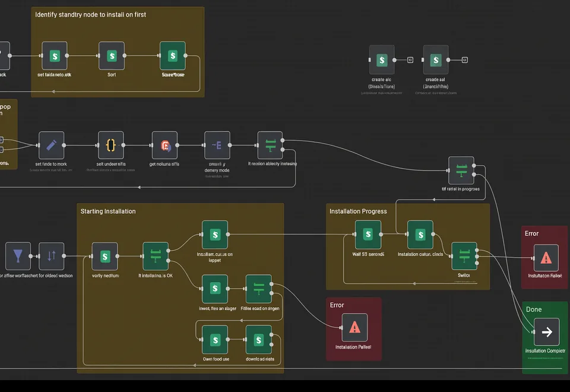
Task: Click the "Error" title below Installation Progress
Action: [337, 305]
